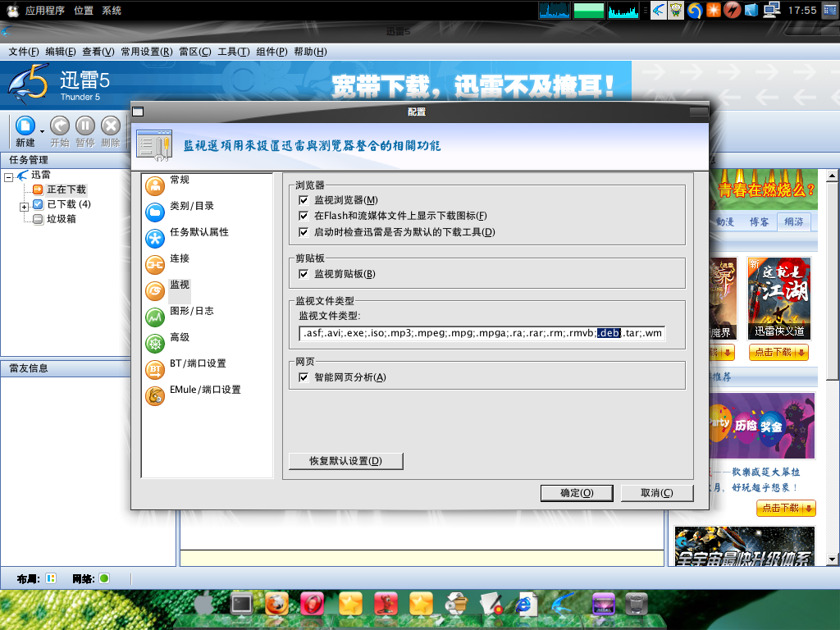
Task: Select 已下载 (4) tree item
Action: 69,204
